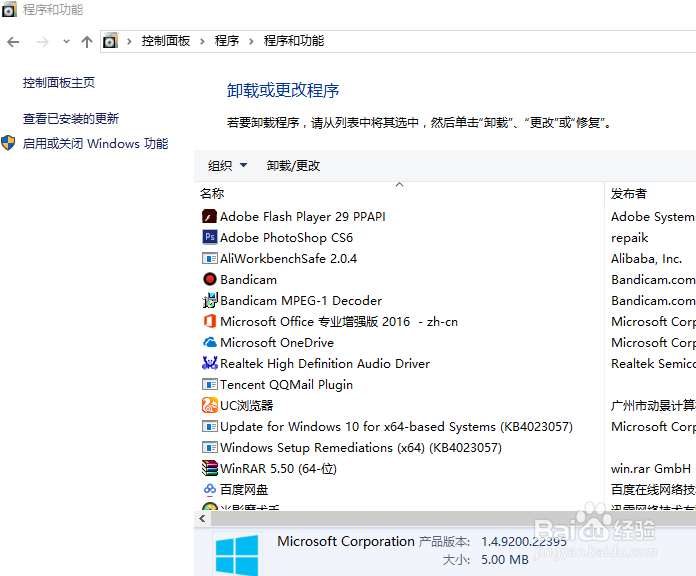Image resolution: width=696 pixels, height=576 pixels.
Task: Select Microsoft Office 专业增强版 2016 entry
Action: (x=339, y=321)
